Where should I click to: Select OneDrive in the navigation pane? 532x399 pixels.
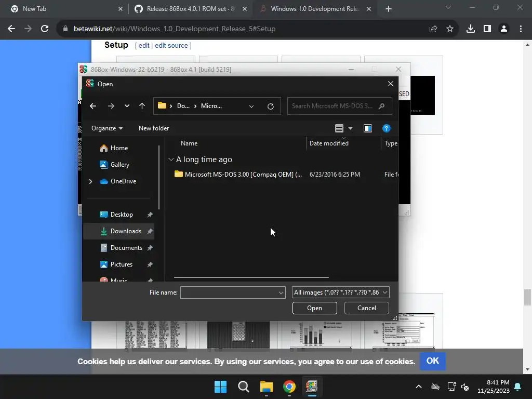coord(118,181)
